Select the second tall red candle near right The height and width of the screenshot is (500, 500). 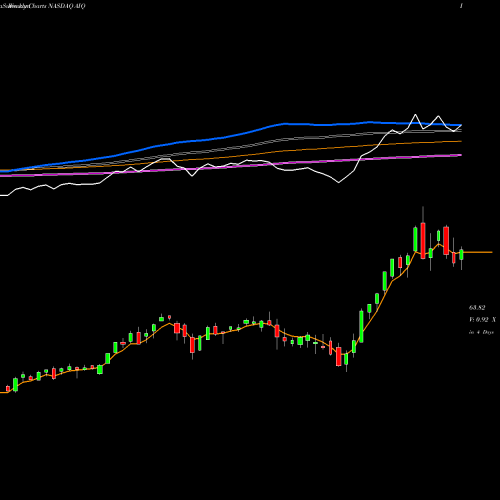click(446, 241)
